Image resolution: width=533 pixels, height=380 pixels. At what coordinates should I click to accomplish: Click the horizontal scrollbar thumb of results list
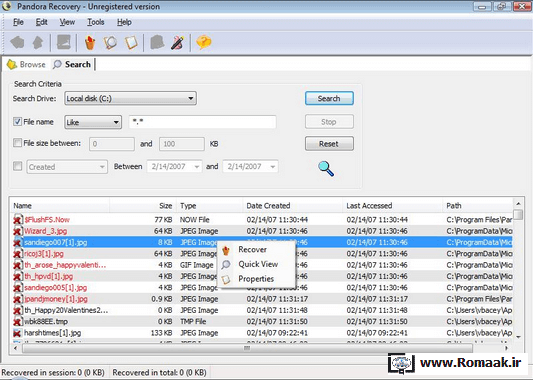coord(247,348)
